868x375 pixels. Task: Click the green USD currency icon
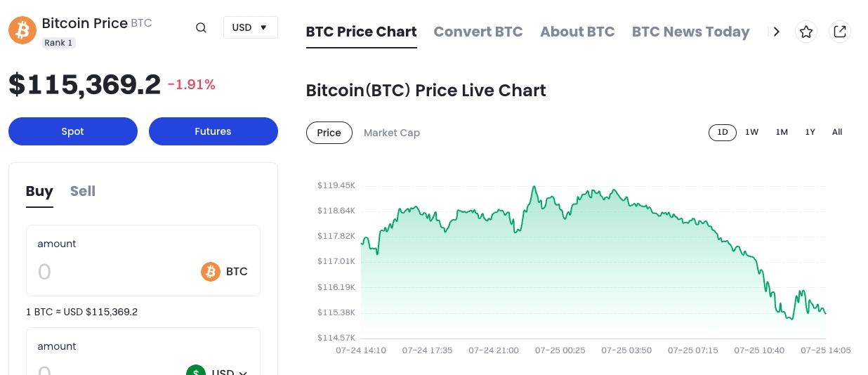[196, 371]
